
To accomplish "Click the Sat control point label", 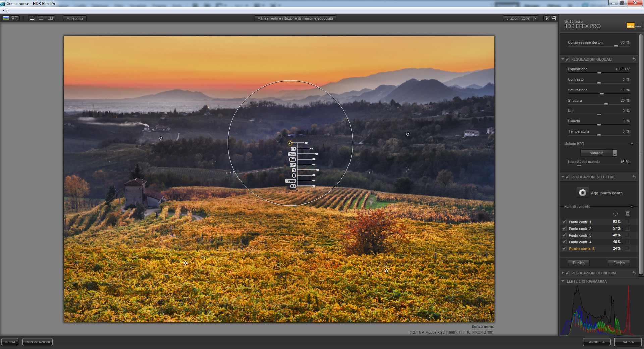I will [x=292, y=159].
